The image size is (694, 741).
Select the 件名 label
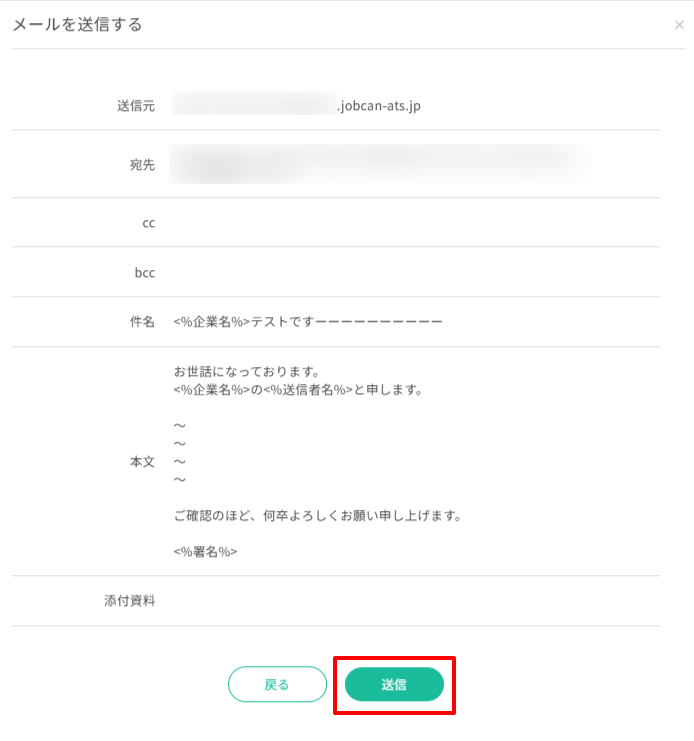tap(142, 322)
